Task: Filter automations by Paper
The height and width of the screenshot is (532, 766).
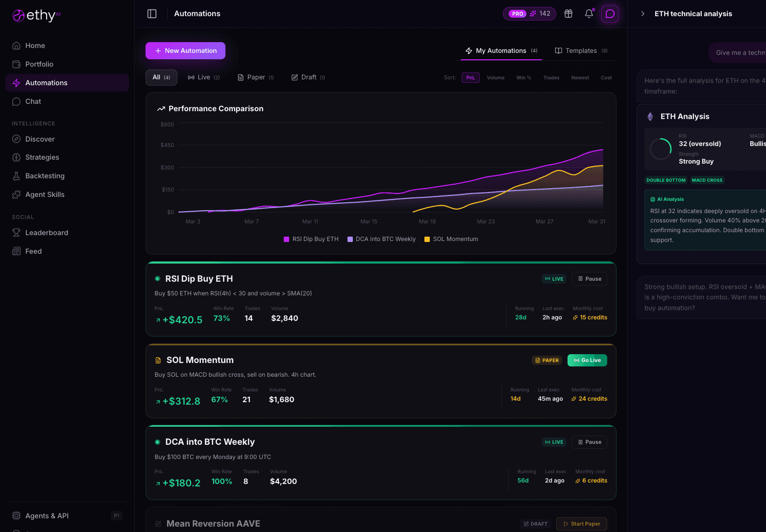Action: 256,77
